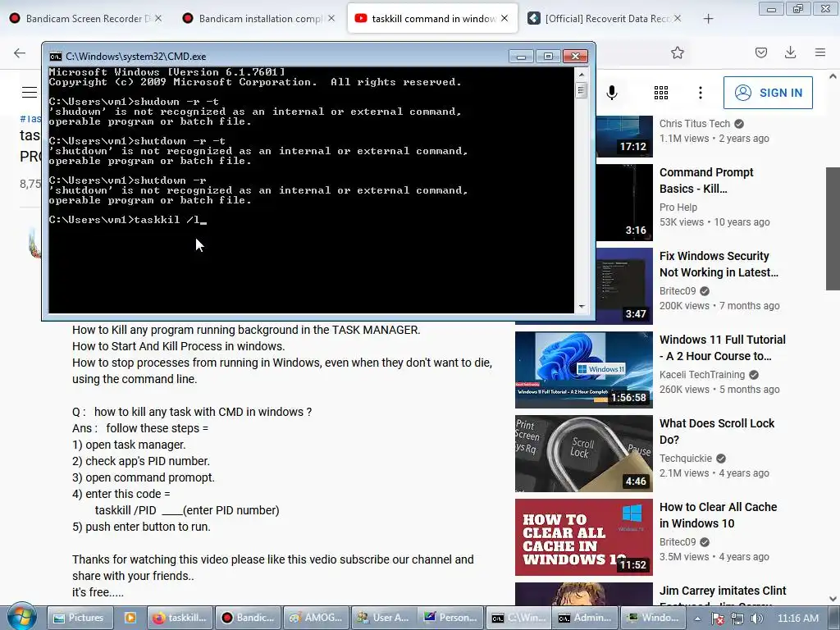Select the taskkill command YouTube tab

(432, 18)
